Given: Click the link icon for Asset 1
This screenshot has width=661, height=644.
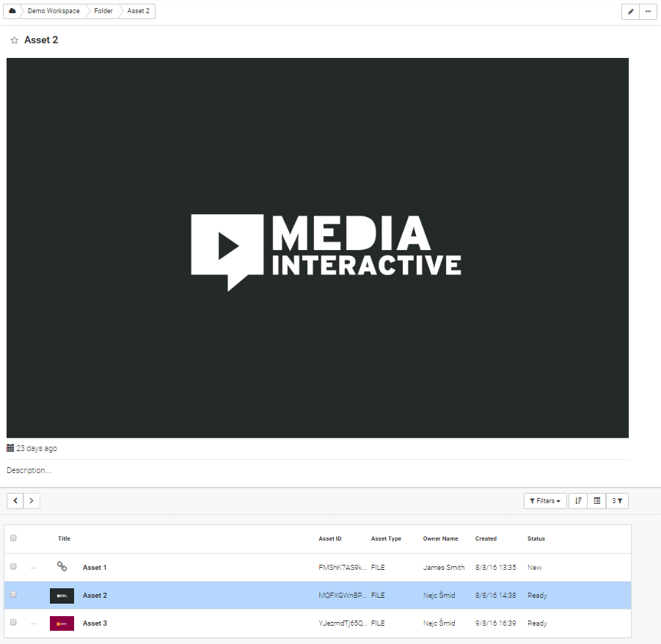Looking at the screenshot, I should (x=62, y=566).
